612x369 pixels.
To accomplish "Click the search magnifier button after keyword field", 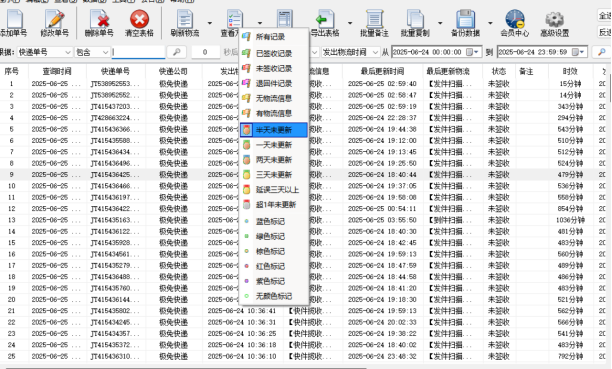I will [x=176, y=52].
